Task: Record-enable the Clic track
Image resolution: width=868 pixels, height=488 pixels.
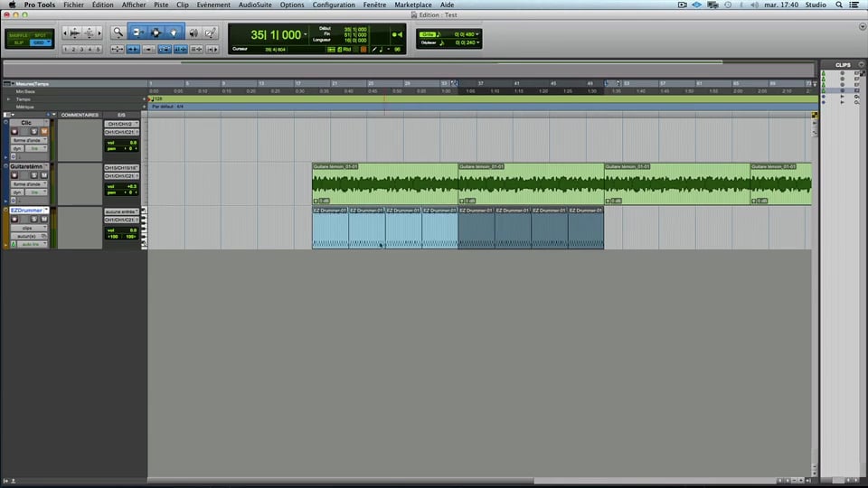Action: pyautogui.click(x=15, y=132)
